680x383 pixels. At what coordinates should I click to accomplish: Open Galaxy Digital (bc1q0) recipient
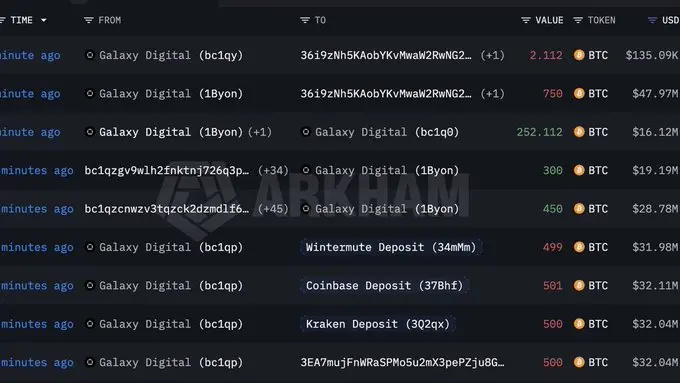coord(387,132)
